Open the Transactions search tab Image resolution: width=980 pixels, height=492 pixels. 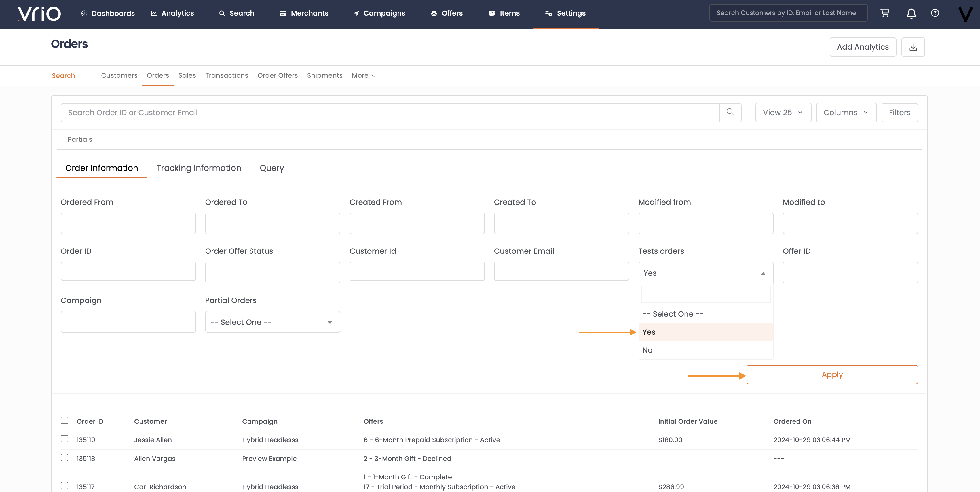(x=226, y=76)
